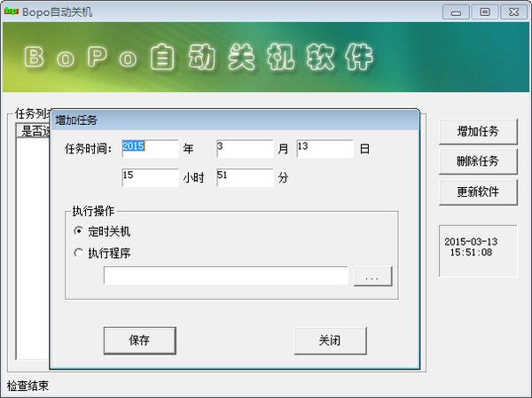Click the month field showing 3
This screenshot has height=398, width=532.
coord(245,149)
